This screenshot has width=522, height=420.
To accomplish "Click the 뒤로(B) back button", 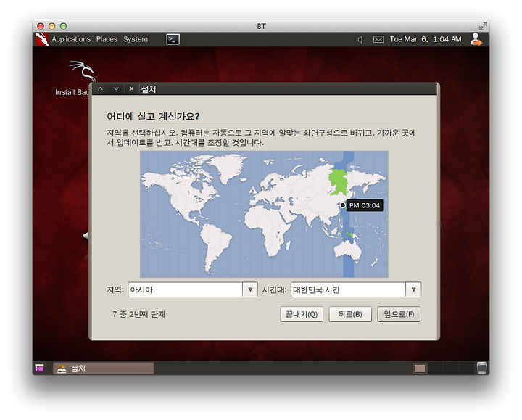I will pyautogui.click(x=350, y=314).
